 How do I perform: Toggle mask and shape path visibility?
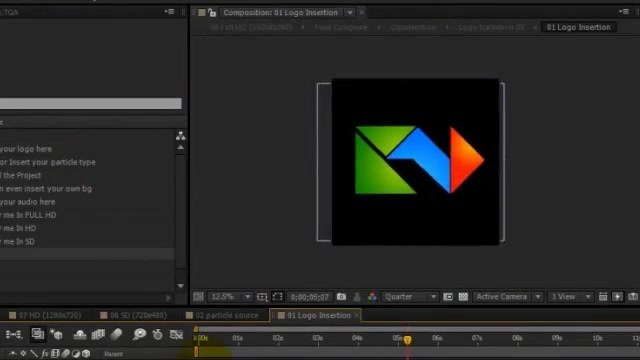278,297
